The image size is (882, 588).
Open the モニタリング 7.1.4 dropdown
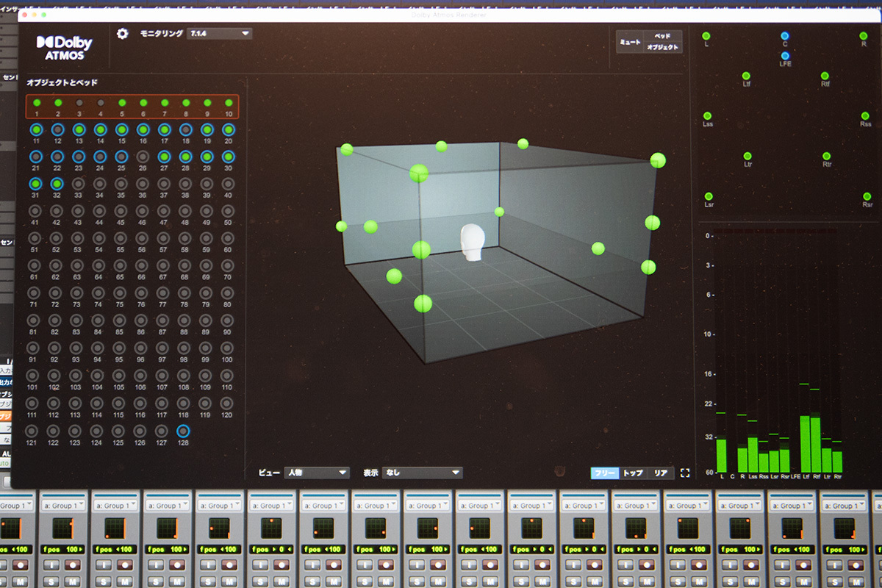pos(220,34)
